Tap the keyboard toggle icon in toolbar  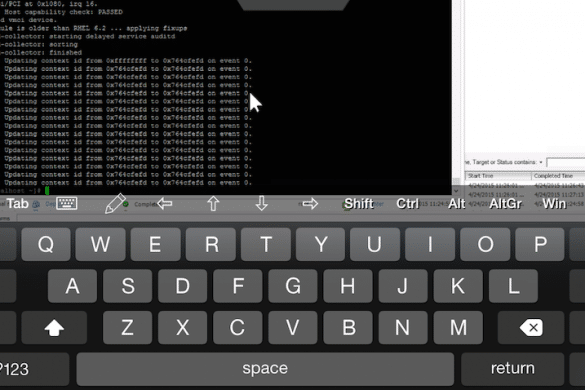[x=66, y=203]
